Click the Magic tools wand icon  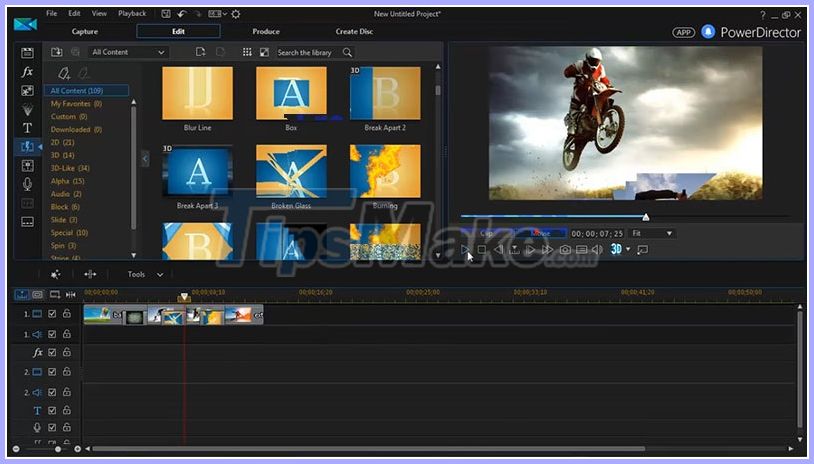(x=55, y=275)
